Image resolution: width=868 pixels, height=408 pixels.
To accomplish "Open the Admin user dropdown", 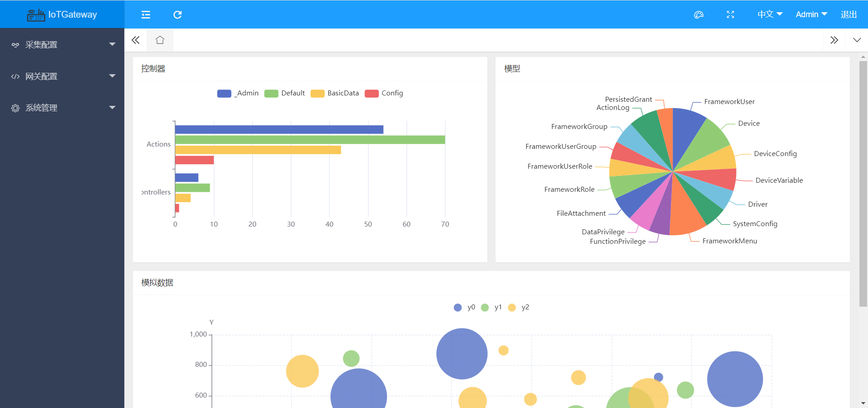I will click(x=811, y=14).
